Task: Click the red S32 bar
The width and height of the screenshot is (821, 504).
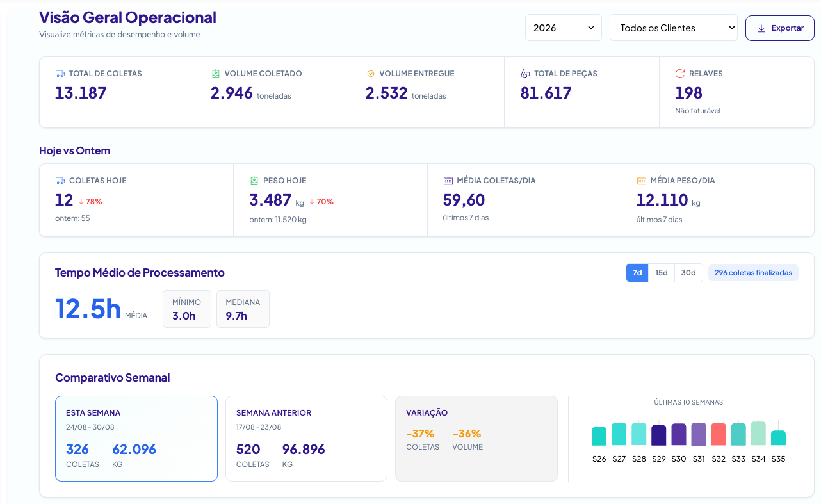Action: pos(719,434)
